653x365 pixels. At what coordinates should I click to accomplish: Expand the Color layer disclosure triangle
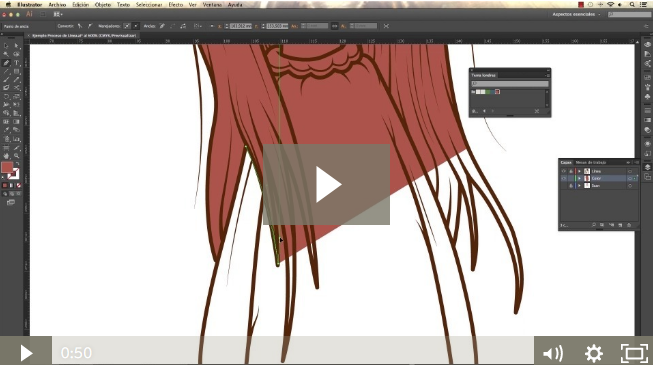[579, 178]
